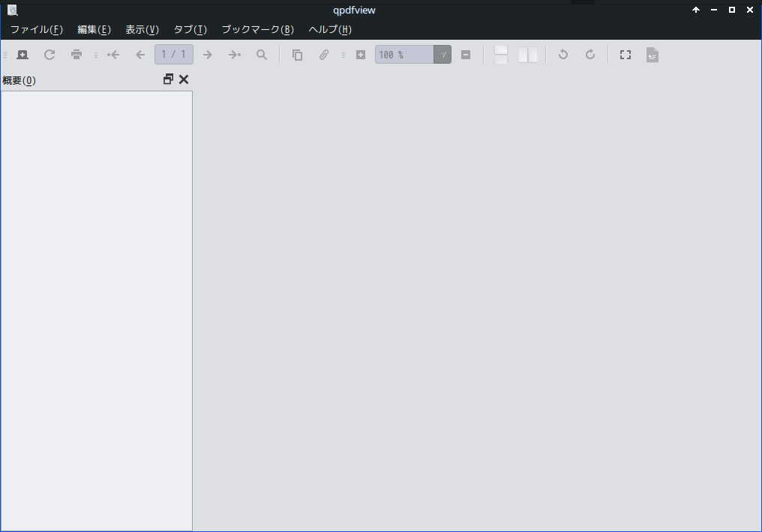Viewport: 762px width, 532px height.
Task: Go to first page arrow icon
Action: 113,55
